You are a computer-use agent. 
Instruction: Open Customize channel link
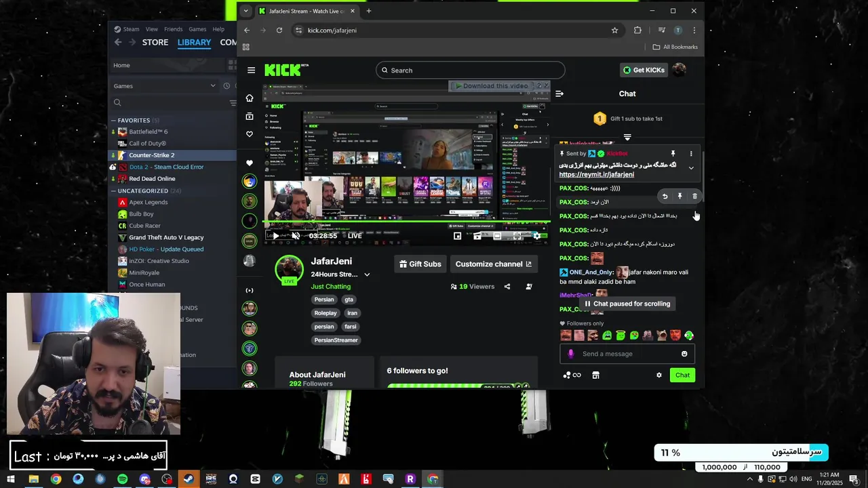pos(494,264)
